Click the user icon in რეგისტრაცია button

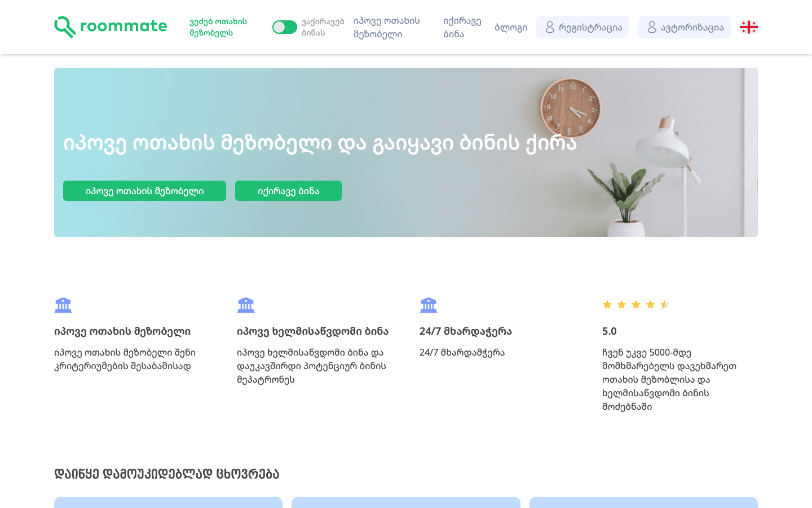550,27
